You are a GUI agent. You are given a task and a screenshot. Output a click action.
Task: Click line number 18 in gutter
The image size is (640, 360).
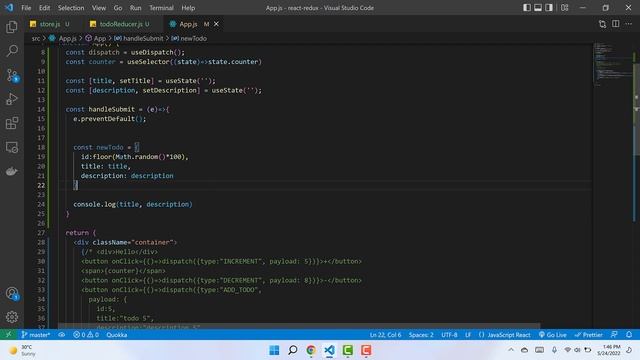point(41,147)
